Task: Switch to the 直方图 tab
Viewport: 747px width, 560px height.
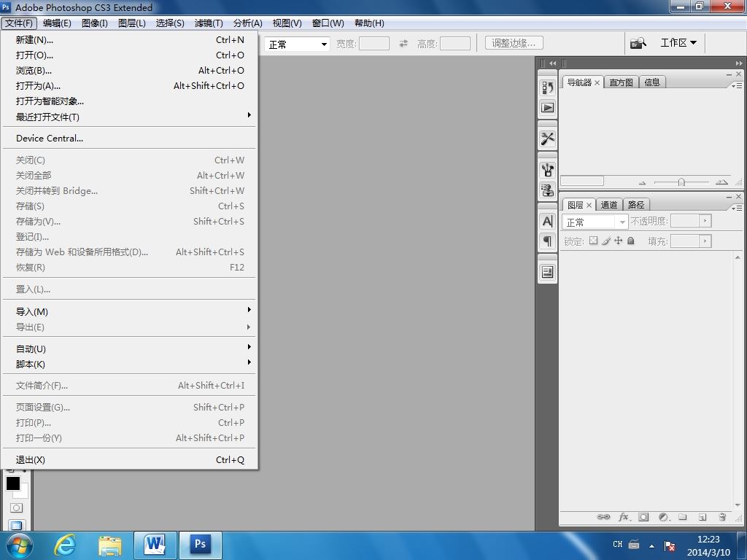Action: [622, 82]
